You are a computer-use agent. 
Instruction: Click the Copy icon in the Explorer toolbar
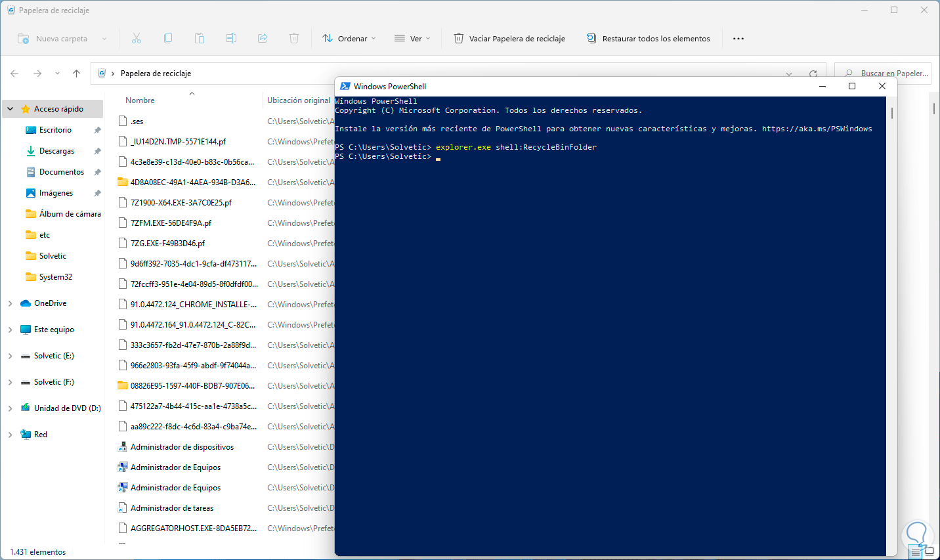[168, 39]
